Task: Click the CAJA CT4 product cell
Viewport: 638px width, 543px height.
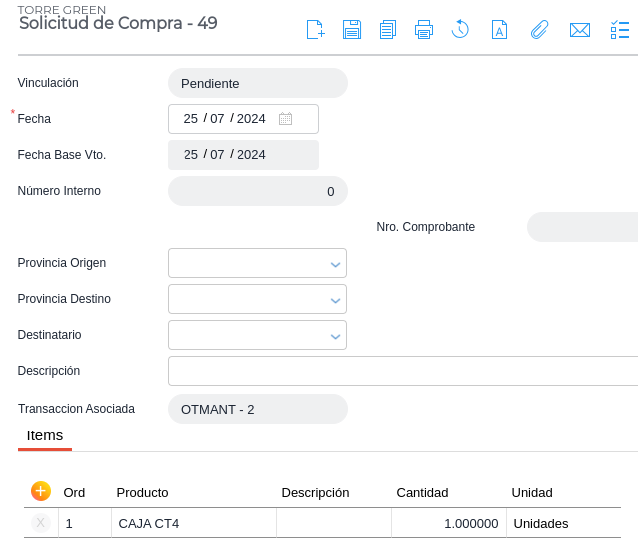Action: (193, 523)
